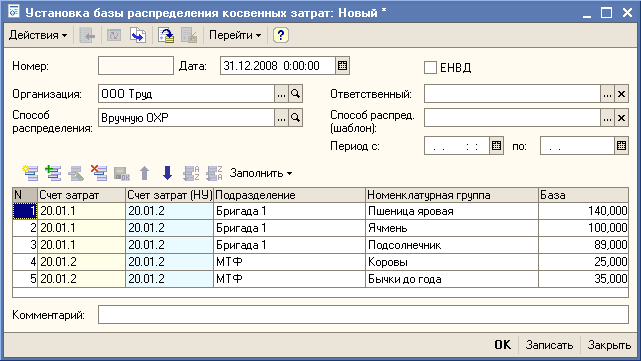Click the Комментарий input field

(363, 315)
